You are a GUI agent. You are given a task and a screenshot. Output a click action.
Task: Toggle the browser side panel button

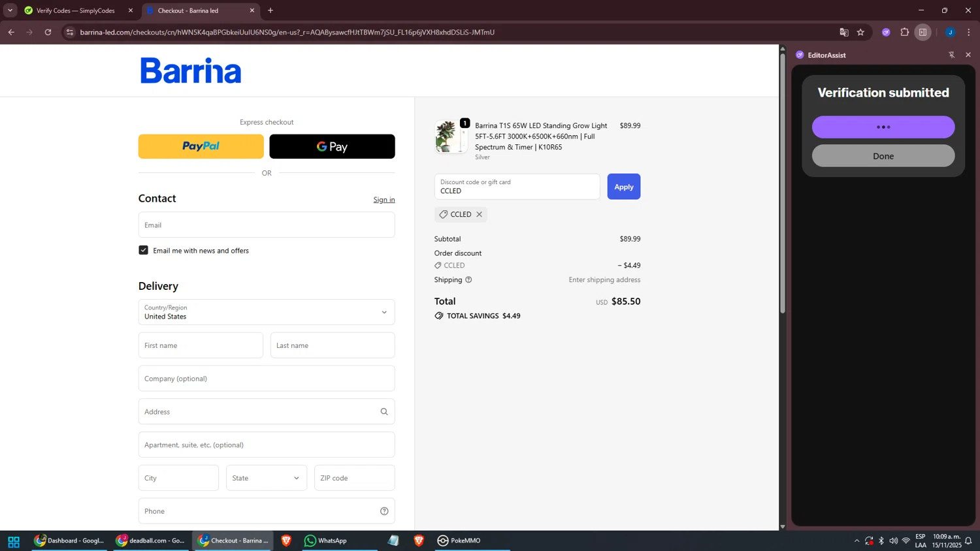pos(923,32)
